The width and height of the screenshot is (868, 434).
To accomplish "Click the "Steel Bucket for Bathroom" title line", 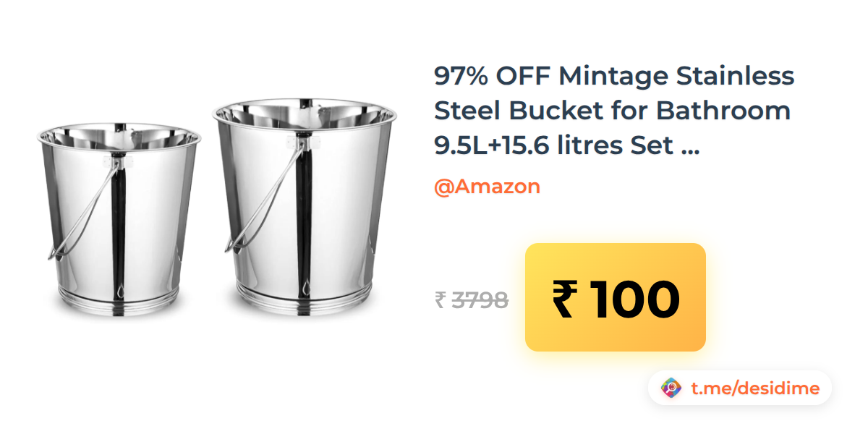I will 612,111.
